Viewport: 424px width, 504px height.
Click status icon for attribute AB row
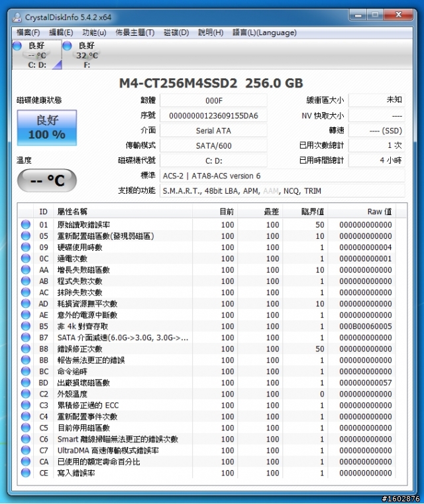[26, 281]
